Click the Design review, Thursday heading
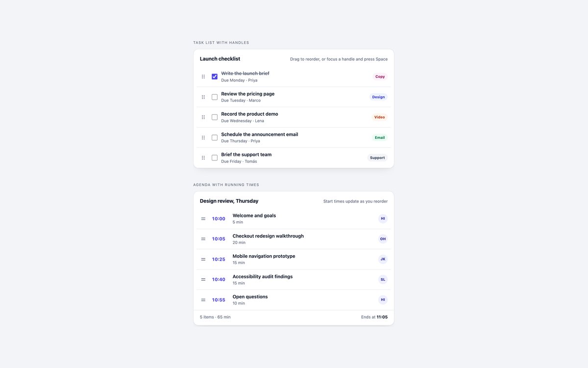588x368 pixels. [229, 201]
